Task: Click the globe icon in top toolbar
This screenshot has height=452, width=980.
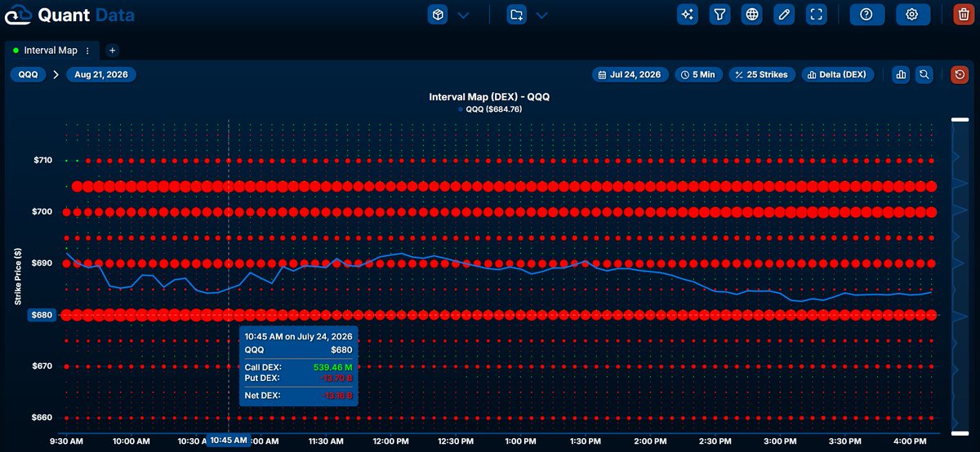Action: tap(752, 15)
